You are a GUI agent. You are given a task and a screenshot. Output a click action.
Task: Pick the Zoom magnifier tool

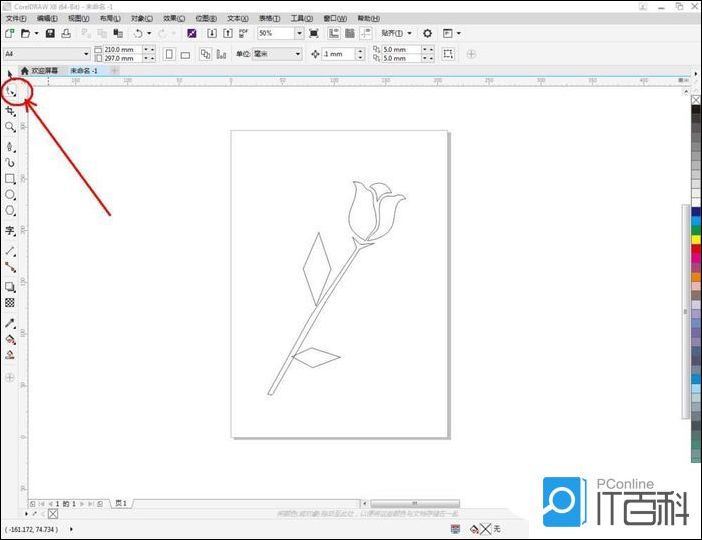tap(11, 127)
